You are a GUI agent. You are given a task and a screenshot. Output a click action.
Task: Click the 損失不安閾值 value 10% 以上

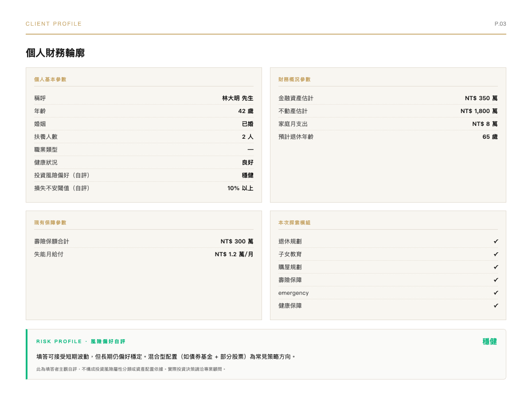(240, 188)
